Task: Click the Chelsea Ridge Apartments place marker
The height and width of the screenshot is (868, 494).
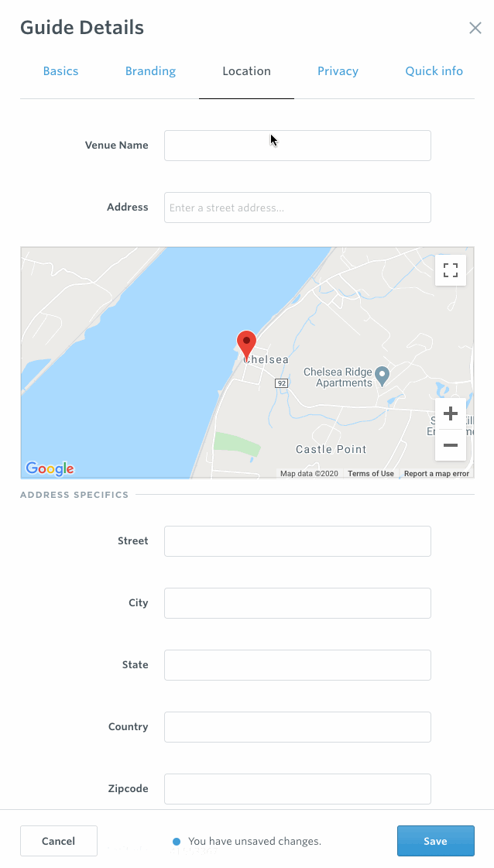Action: [x=383, y=375]
